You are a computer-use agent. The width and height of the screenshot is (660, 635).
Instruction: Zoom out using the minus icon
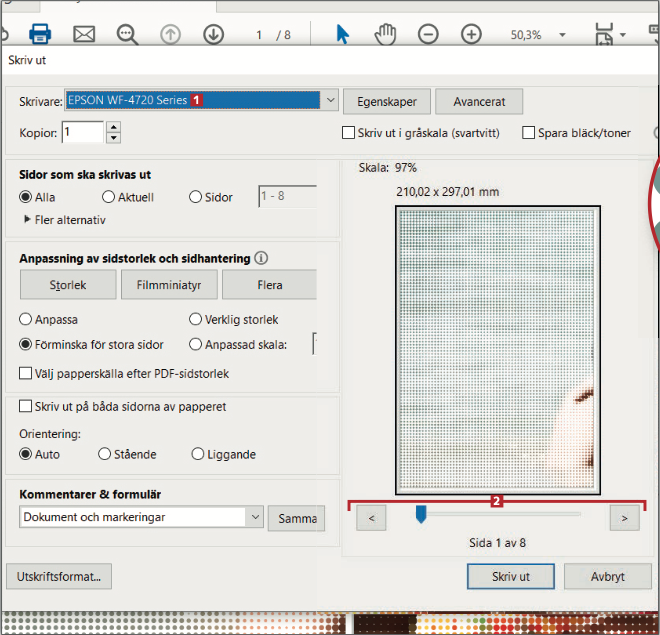(x=428, y=34)
